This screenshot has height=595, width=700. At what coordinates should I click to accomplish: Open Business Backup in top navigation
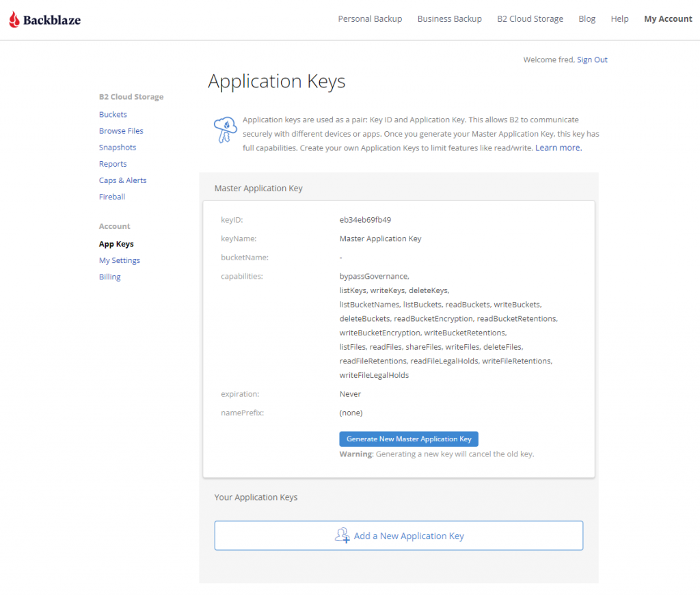[x=450, y=18]
